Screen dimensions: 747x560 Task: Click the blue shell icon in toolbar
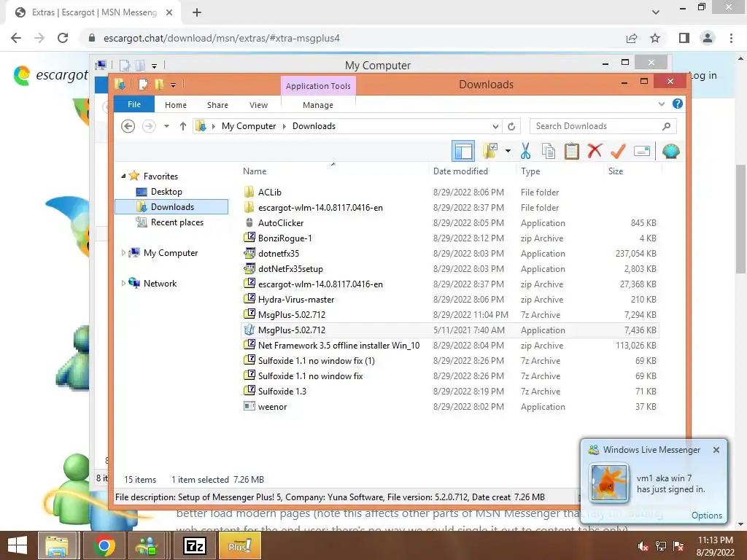tap(671, 152)
